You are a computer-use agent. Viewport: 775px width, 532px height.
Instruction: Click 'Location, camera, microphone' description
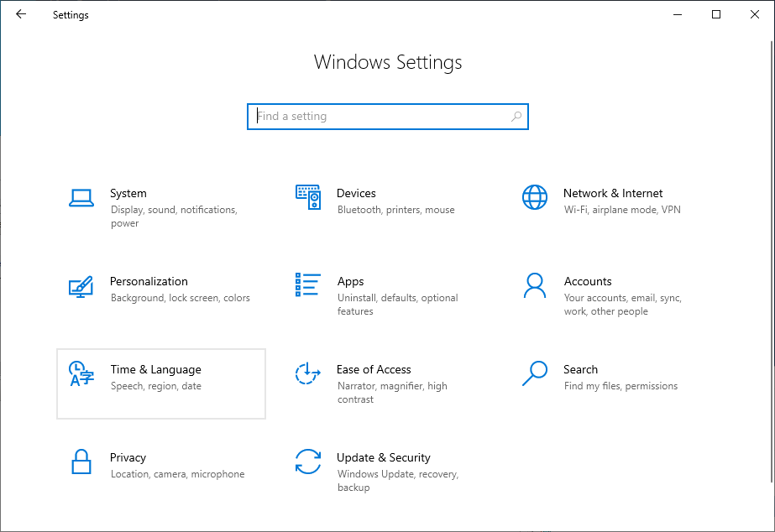tap(177, 474)
